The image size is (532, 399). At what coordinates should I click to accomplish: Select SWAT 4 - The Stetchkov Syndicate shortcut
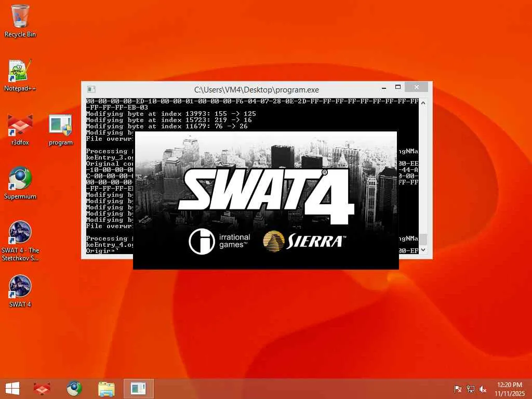point(20,241)
